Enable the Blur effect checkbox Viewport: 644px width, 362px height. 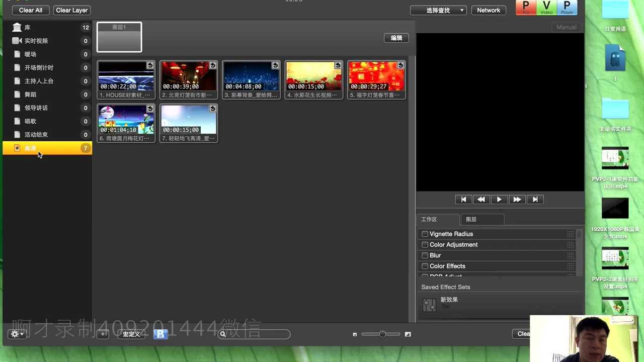425,255
